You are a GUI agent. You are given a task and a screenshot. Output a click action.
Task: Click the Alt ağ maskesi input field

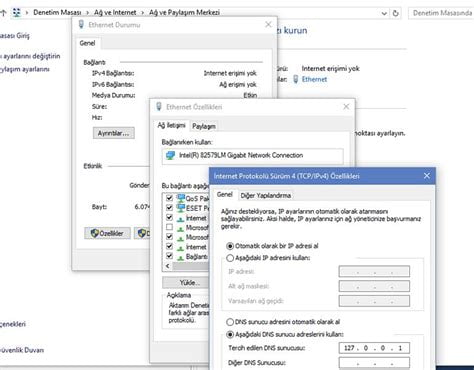[x=374, y=286]
